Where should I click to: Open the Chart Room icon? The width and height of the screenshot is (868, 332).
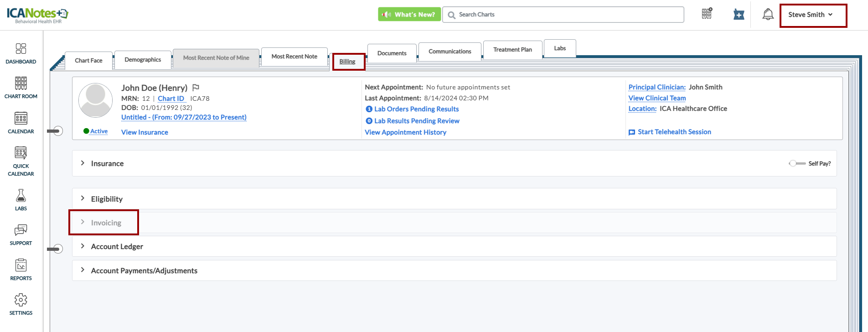coord(21,88)
